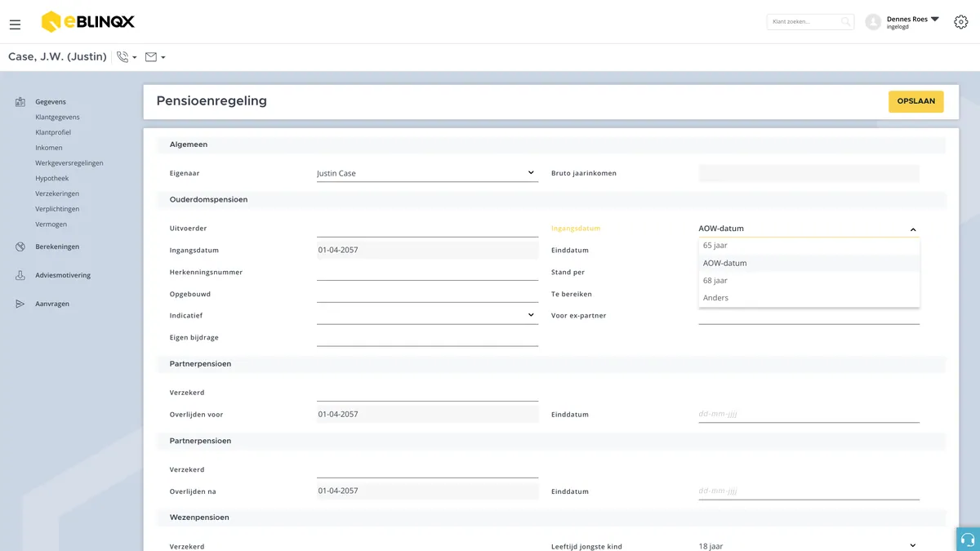Image resolution: width=980 pixels, height=551 pixels.
Task: Open the Indicatief dropdown
Action: point(427,315)
